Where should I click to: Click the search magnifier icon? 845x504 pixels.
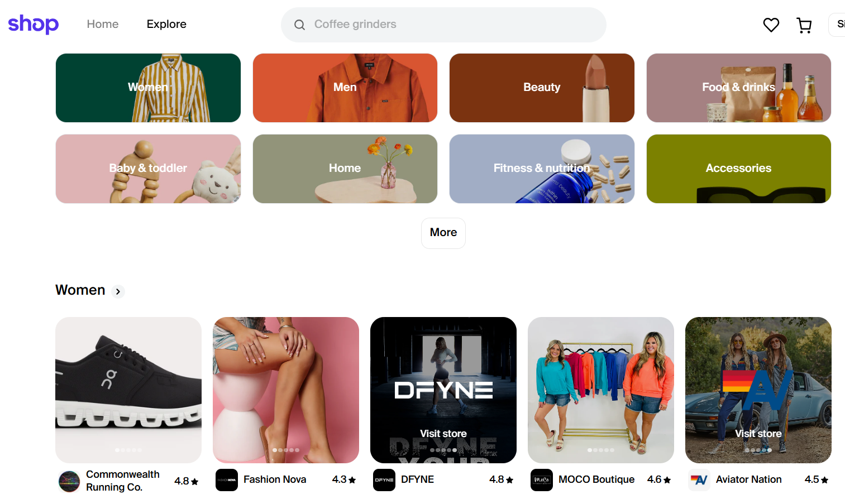(299, 25)
